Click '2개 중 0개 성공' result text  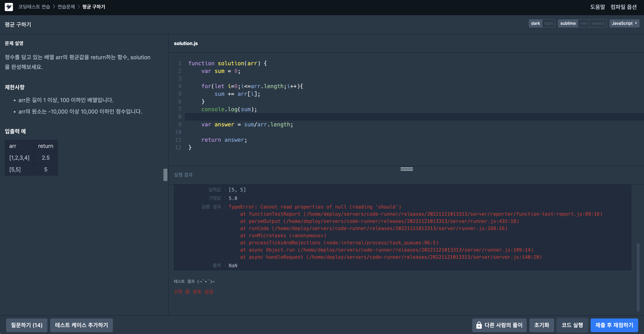(194, 292)
